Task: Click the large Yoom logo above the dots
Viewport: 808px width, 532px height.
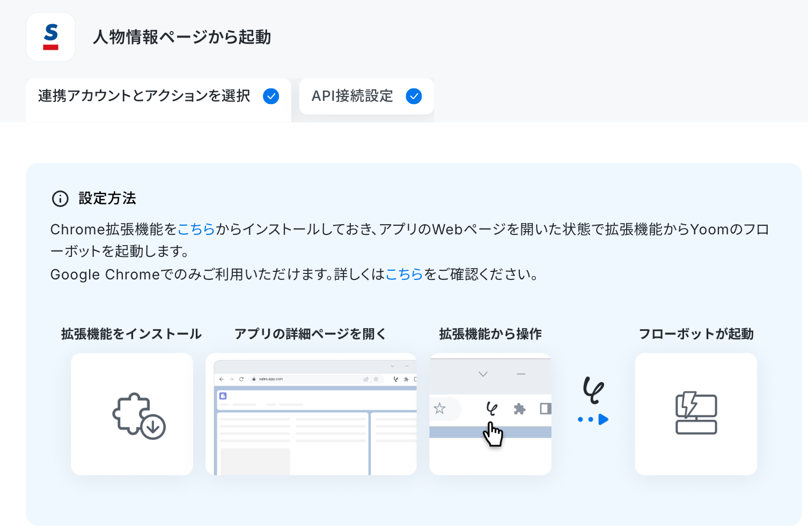Action: coord(593,390)
